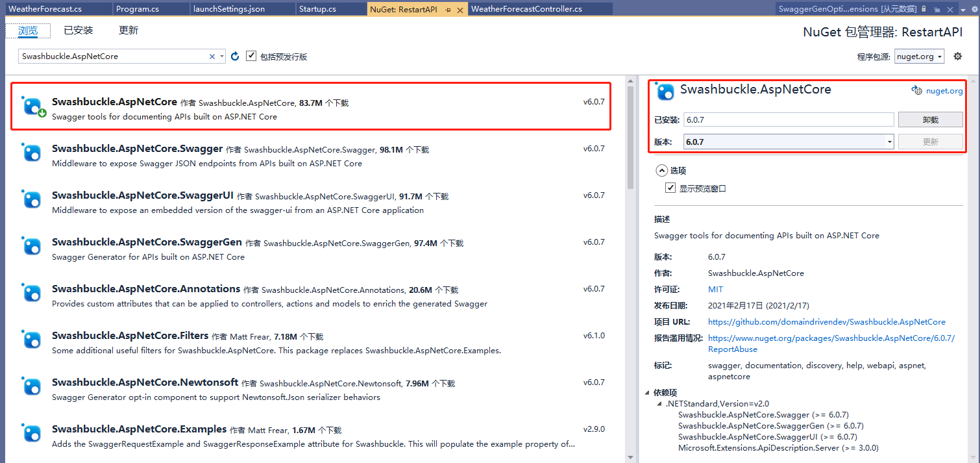980x463 pixels.
Task: Switch to the Browse tab
Action: pyautogui.click(x=28, y=31)
